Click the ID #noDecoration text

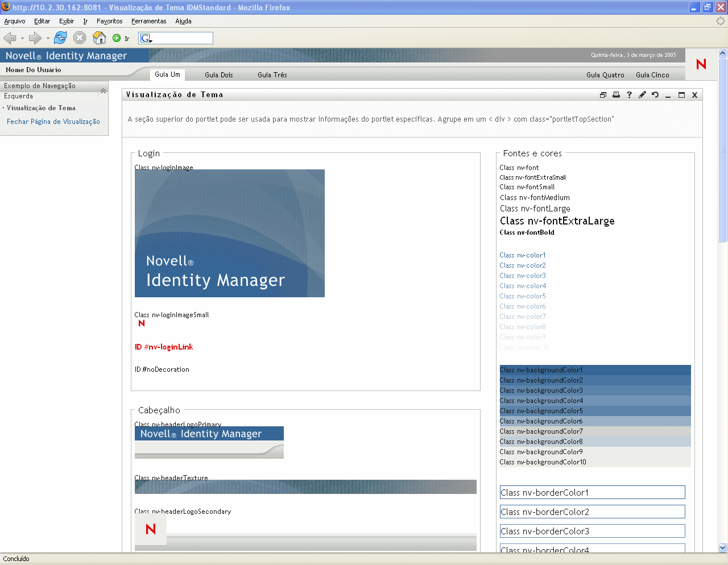pyautogui.click(x=162, y=369)
